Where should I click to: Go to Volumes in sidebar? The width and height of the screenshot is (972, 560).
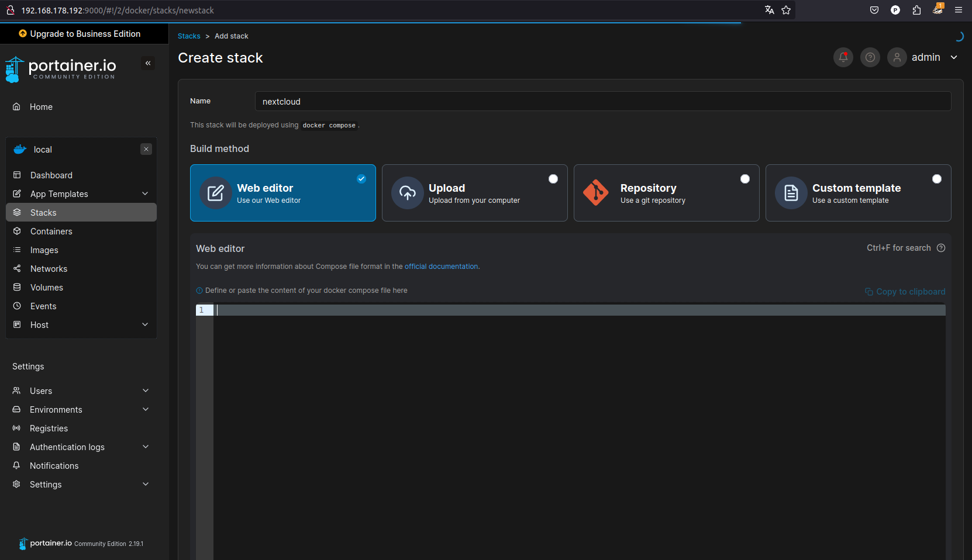click(47, 288)
